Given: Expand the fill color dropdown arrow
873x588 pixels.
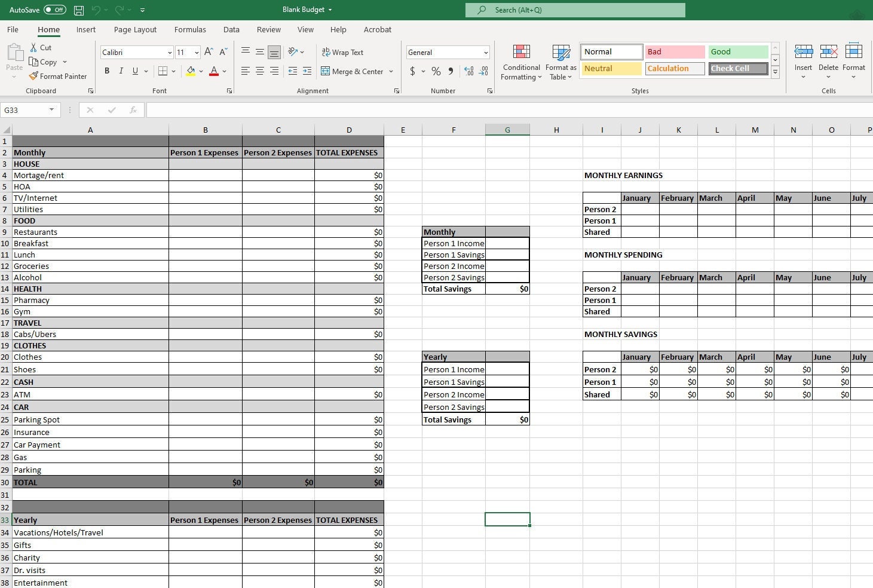Looking at the screenshot, I should click(x=201, y=71).
